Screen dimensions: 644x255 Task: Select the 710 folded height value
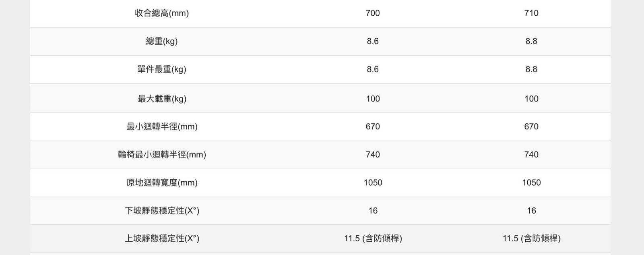tap(531, 13)
